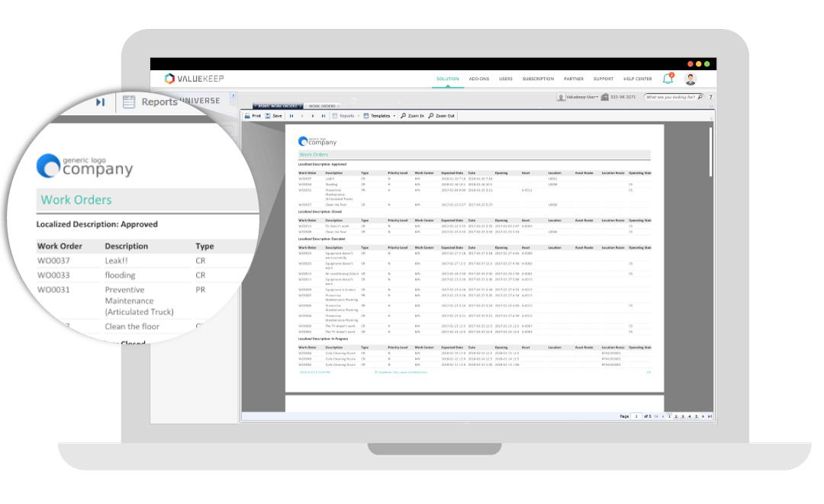Open the user profile avatar

(690, 79)
